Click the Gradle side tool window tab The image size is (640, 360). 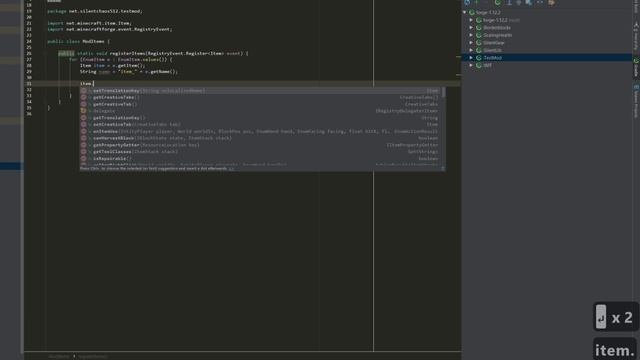point(636,67)
